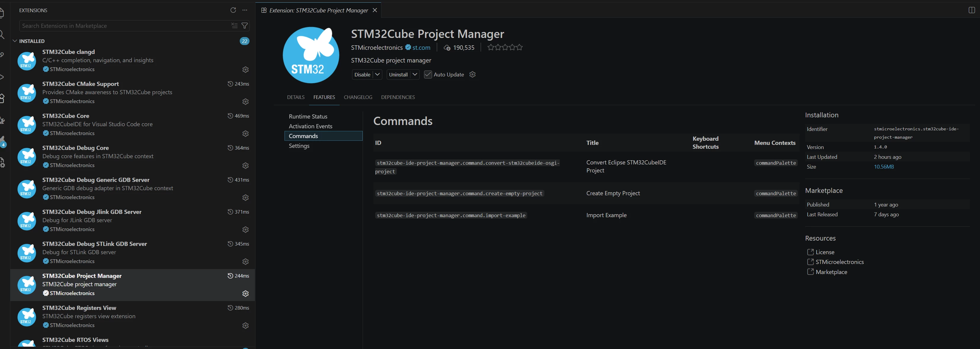Open Extensions view more actions menu
The height and width of the screenshot is (349, 980).
[244, 10]
